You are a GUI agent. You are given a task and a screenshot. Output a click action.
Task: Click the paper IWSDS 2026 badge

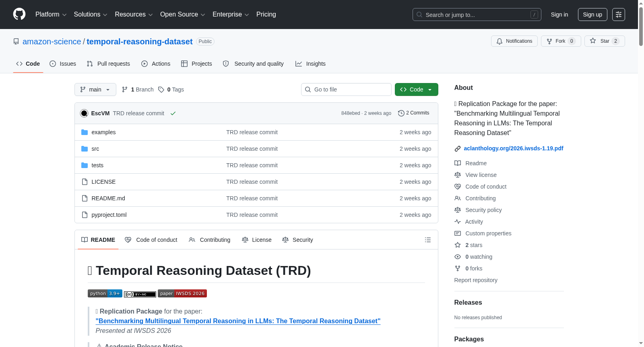(182, 293)
